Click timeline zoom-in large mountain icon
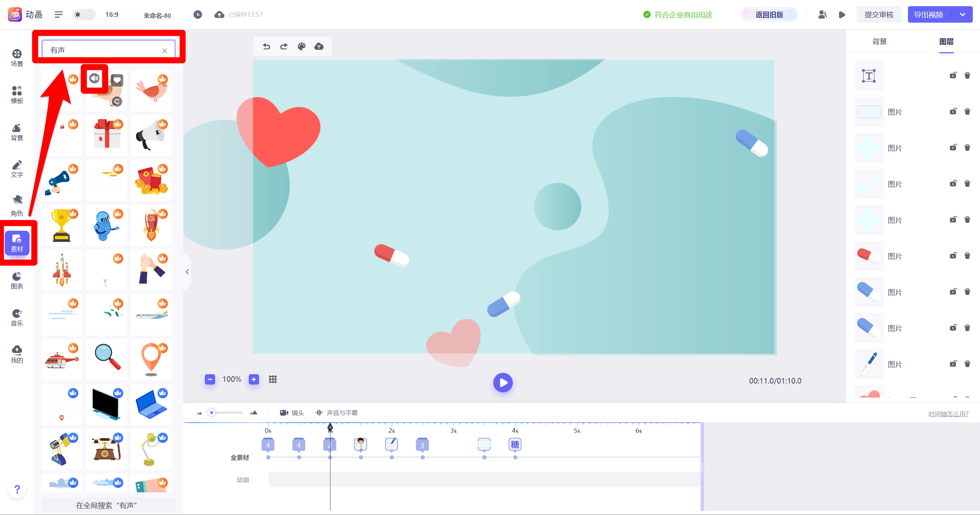 (254, 413)
